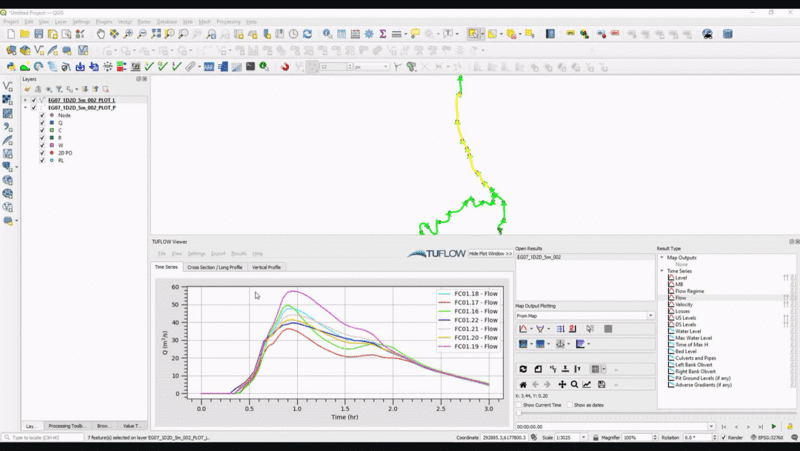
Task: Toggle visibility of the Node layer item
Action: click(42, 115)
